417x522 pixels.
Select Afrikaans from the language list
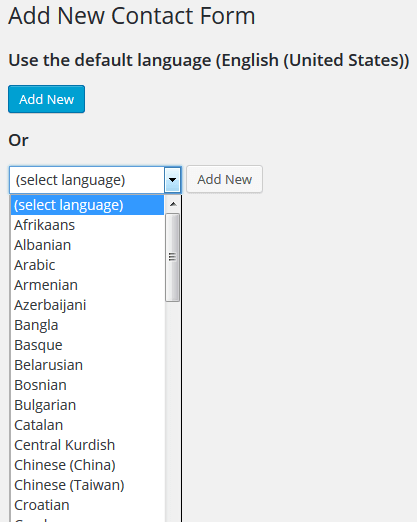click(x=88, y=225)
